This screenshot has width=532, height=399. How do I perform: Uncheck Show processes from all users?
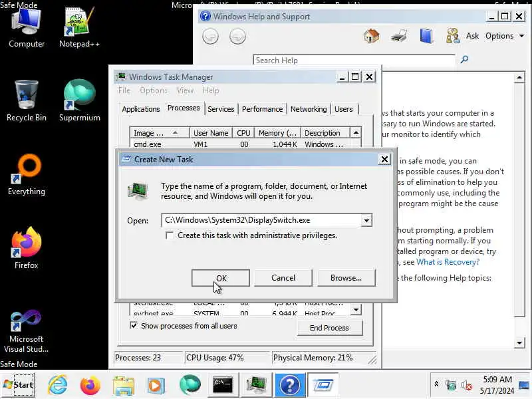click(134, 326)
